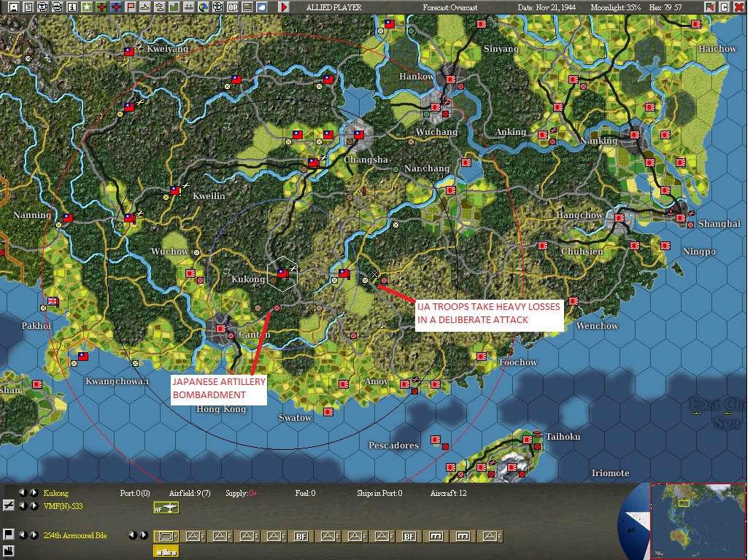
Task: Click the red play end-turn arrow
Action: tap(284, 7)
